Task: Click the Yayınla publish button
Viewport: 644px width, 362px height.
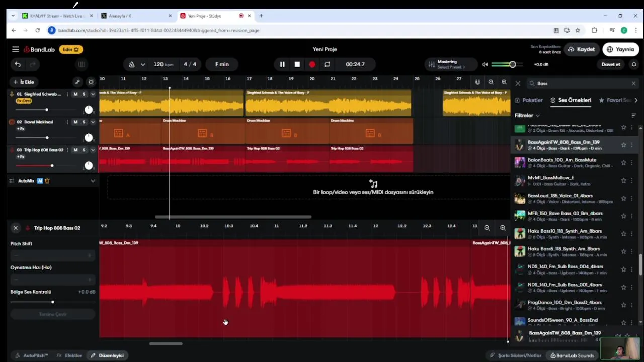Action: 620,49
